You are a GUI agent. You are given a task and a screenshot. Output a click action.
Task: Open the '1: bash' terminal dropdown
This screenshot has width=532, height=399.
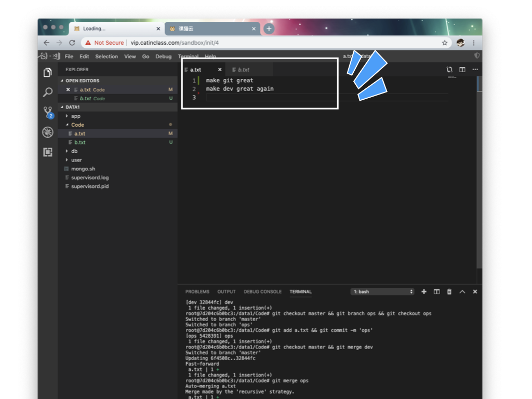coord(382,292)
